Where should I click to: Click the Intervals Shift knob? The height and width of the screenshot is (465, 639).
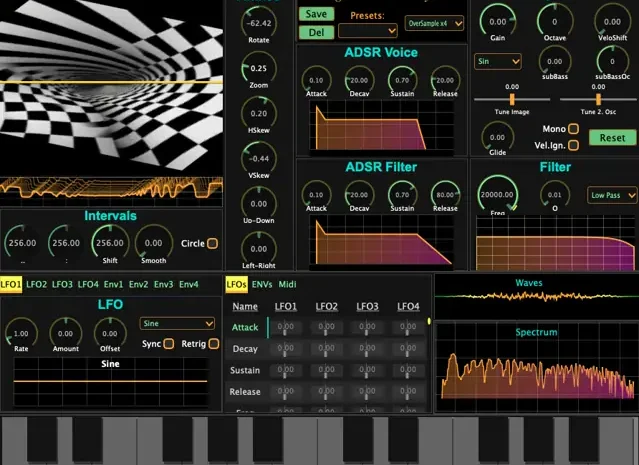(x=110, y=242)
